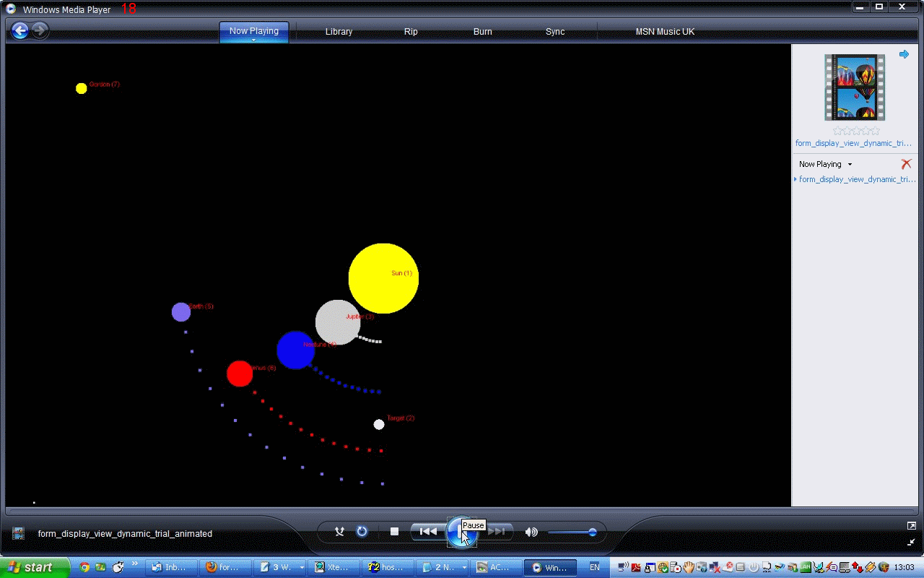924x578 pixels.
Task: Click the third quick launch icon
Action: pyautogui.click(x=118, y=567)
